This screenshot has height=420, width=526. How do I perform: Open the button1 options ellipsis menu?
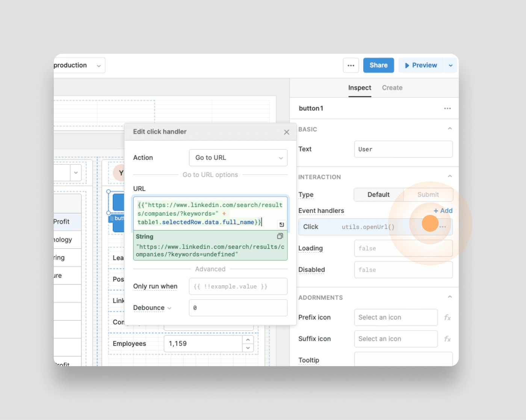pos(447,108)
